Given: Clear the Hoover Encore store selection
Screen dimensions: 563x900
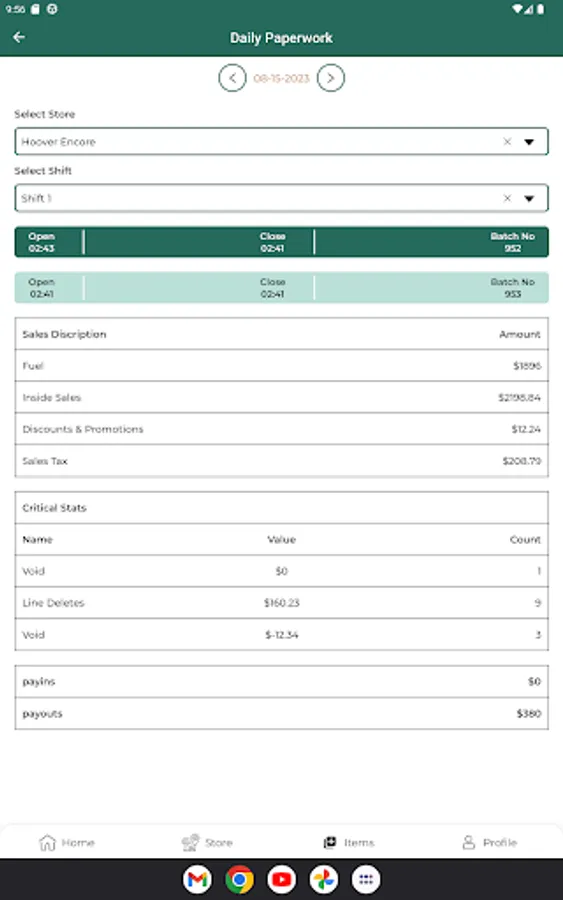Looking at the screenshot, I should [507, 141].
